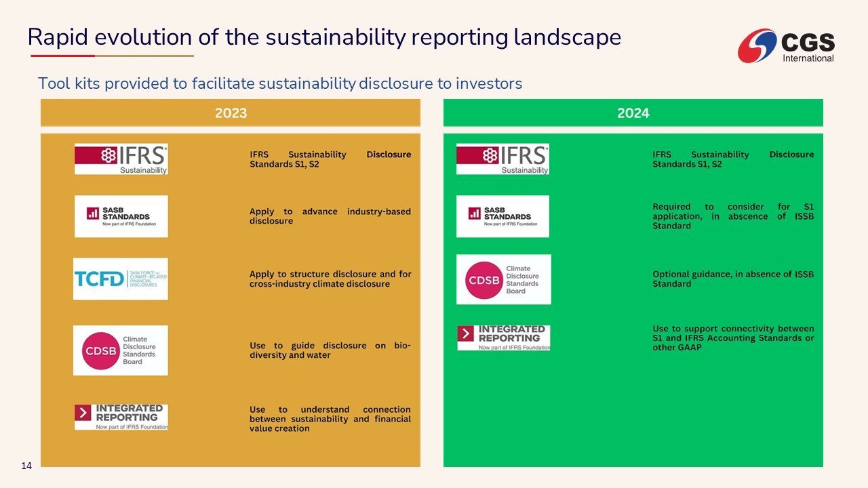The height and width of the screenshot is (488, 868).
Task: Select the 'support connectivity between S1' text
Action: pyautogui.click(x=732, y=338)
